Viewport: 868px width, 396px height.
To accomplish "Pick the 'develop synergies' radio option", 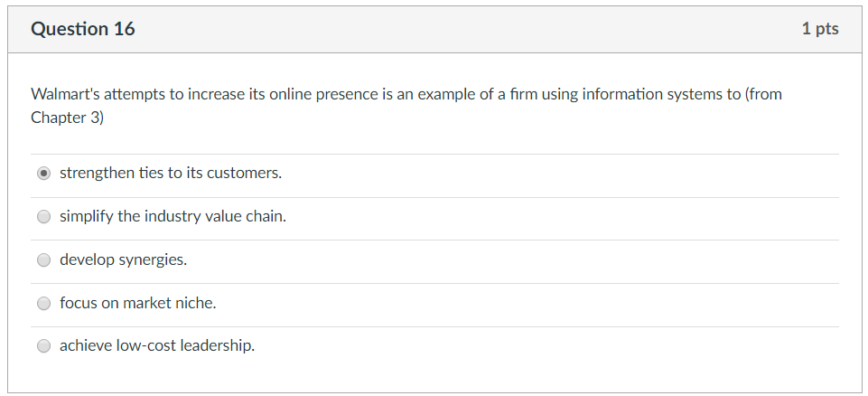I will pyautogui.click(x=43, y=260).
